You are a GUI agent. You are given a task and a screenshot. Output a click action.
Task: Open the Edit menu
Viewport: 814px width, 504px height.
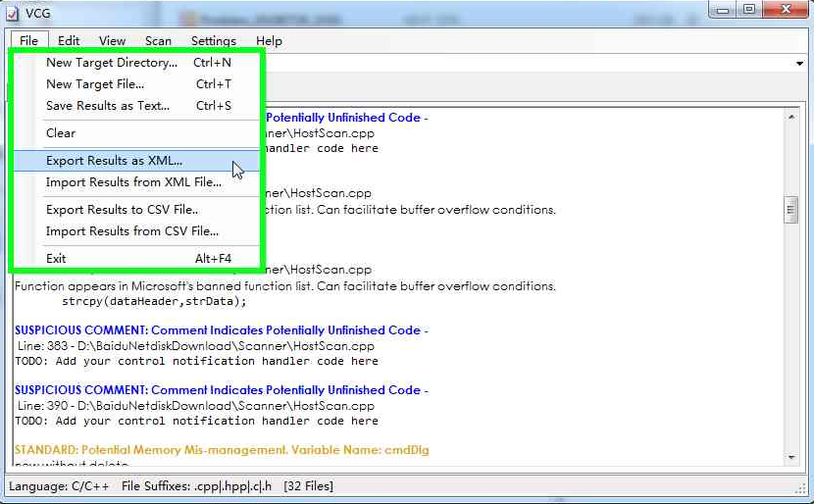pos(69,41)
